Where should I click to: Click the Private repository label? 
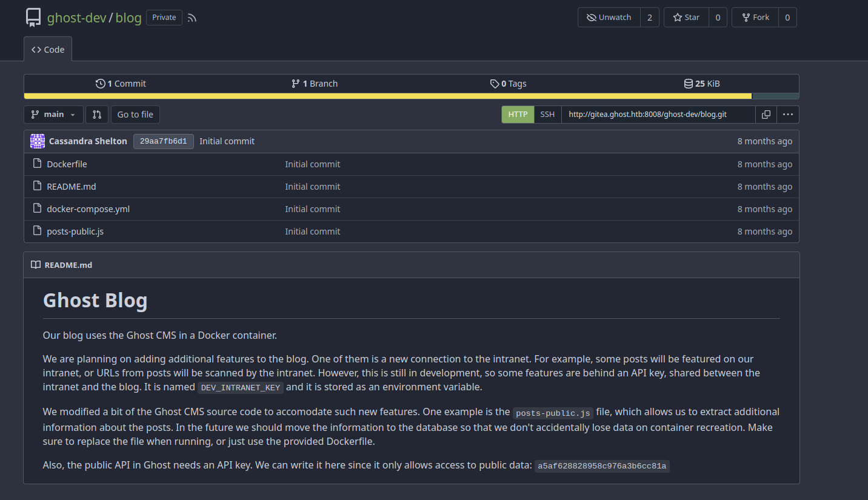[164, 18]
